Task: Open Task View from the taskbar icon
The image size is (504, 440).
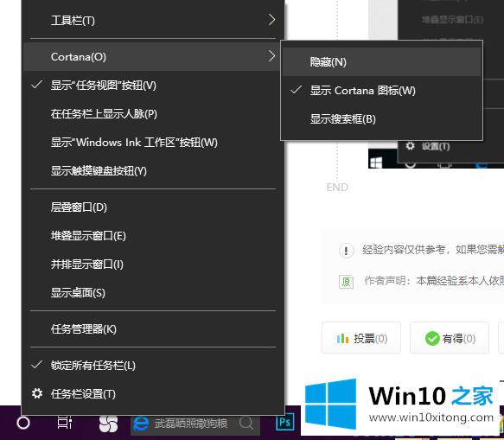Action: pyautogui.click(x=64, y=423)
